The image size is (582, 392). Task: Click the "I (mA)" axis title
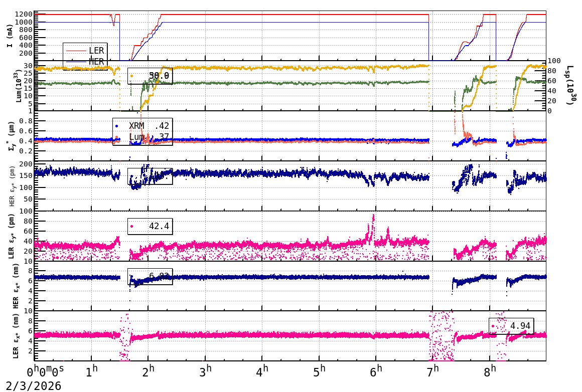point(10,36)
